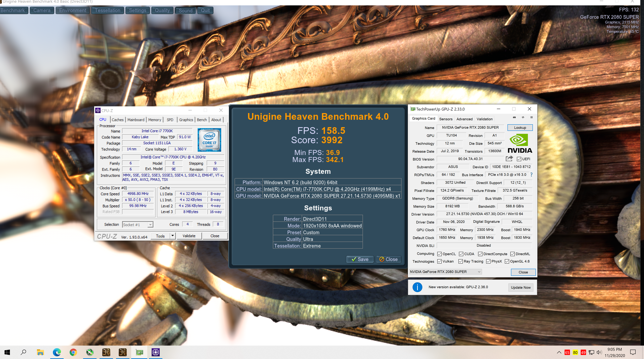The height and width of the screenshot is (359, 644).
Task: Open the GPU selector dropdown in GPU-Z
Action: [x=445, y=272]
